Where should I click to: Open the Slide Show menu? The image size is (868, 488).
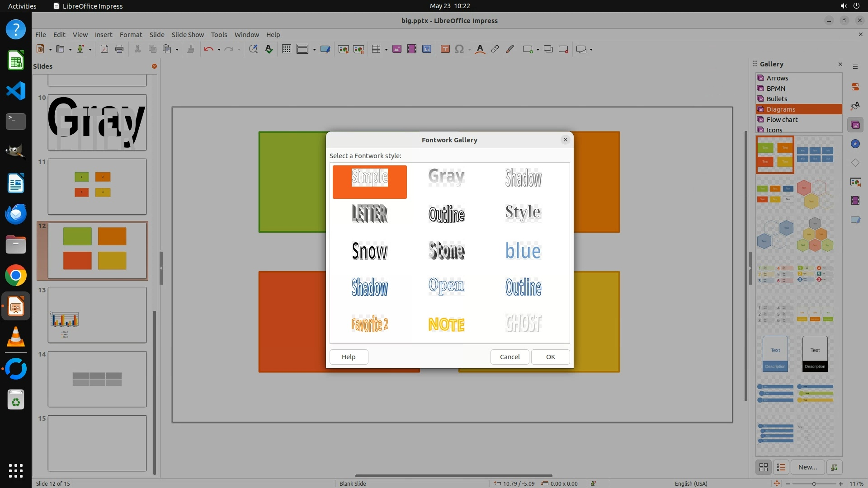tap(187, 34)
